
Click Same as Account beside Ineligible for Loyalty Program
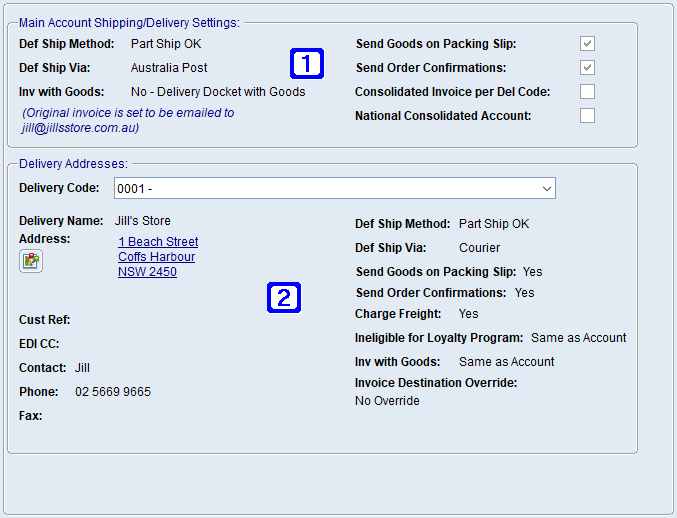click(x=578, y=338)
